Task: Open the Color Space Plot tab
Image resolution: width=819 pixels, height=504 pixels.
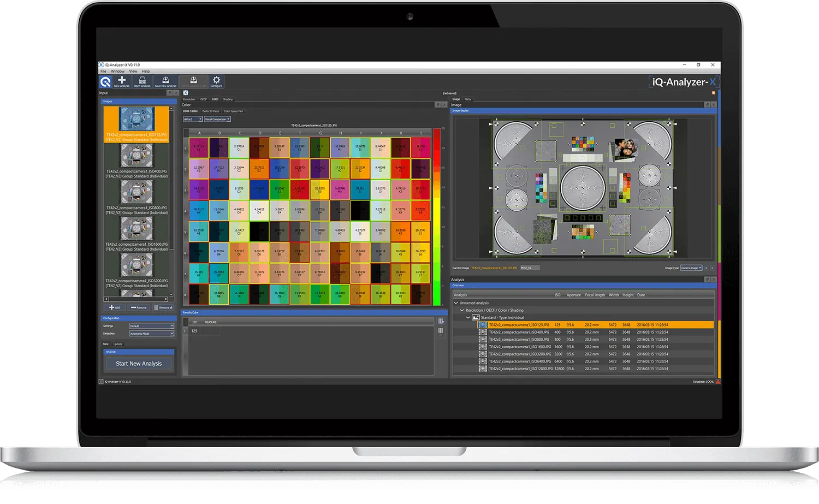Action: pos(233,111)
